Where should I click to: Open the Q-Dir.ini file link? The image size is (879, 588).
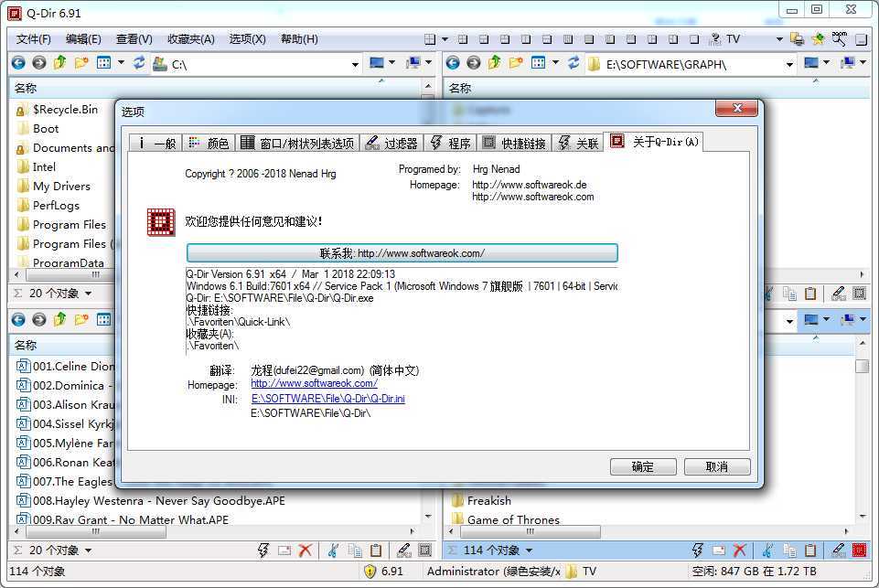pos(328,399)
